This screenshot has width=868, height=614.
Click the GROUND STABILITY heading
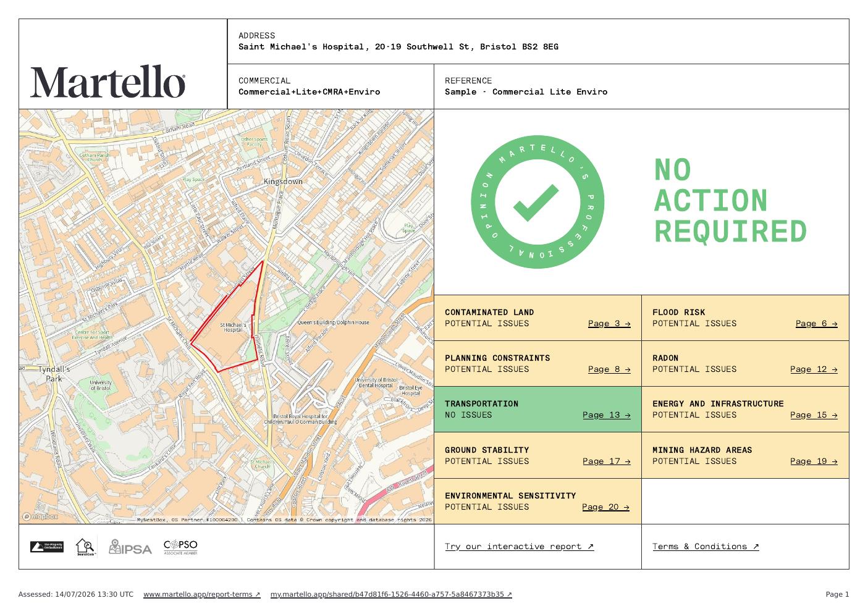pyautogui.click(x=487, y=450)
